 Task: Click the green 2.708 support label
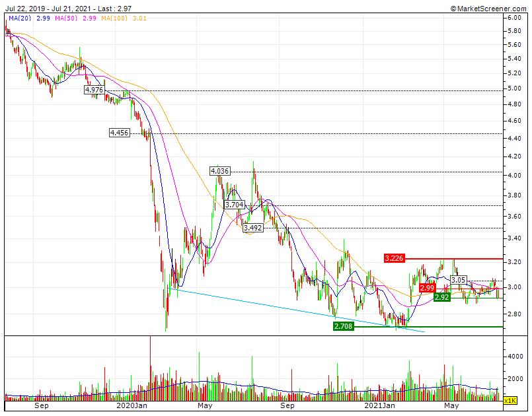click(x=344, y=326)
